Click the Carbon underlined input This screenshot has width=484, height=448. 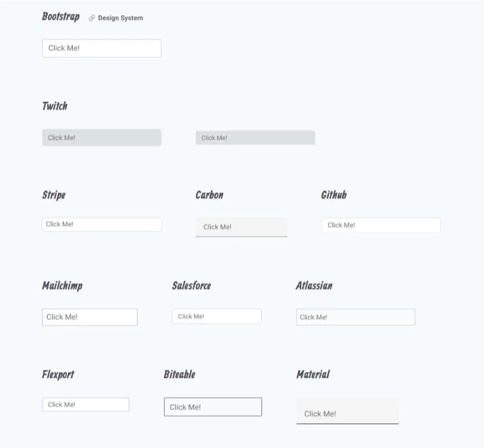242,227
